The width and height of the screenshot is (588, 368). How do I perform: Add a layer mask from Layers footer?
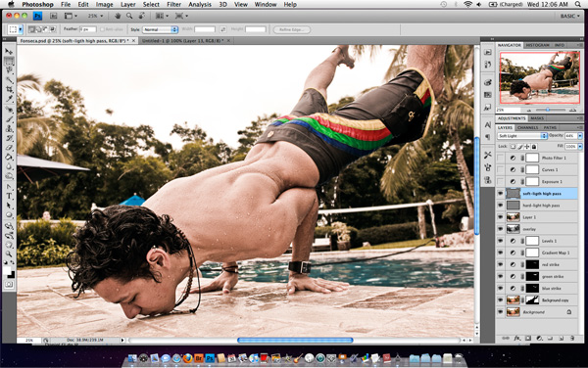(x=528, y=338)
